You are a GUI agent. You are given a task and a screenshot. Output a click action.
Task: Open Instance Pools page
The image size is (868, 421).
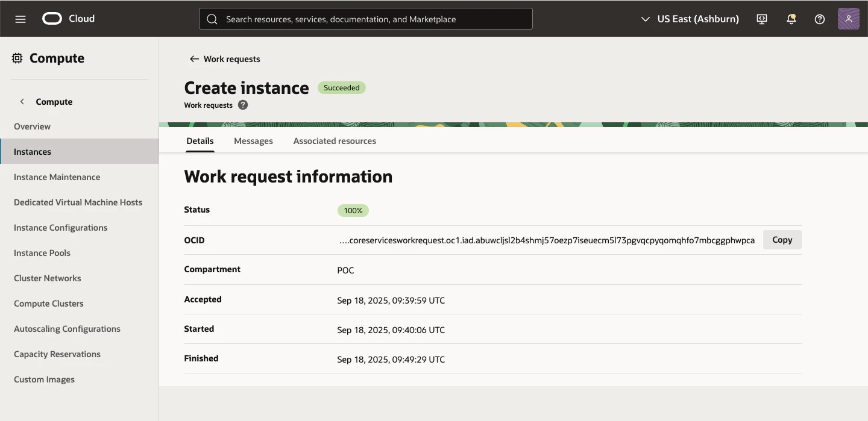[x=42, y=253]
